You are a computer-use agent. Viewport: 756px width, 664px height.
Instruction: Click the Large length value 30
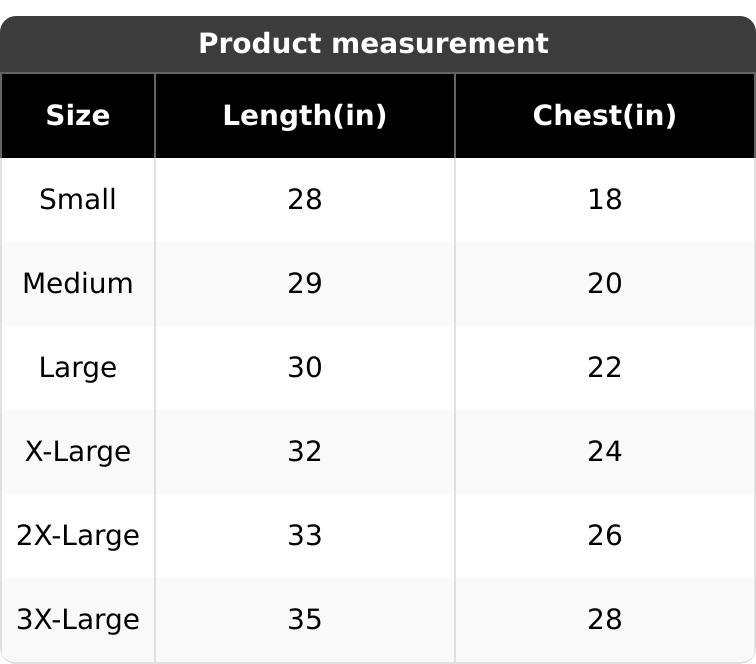tap(304, 368)
